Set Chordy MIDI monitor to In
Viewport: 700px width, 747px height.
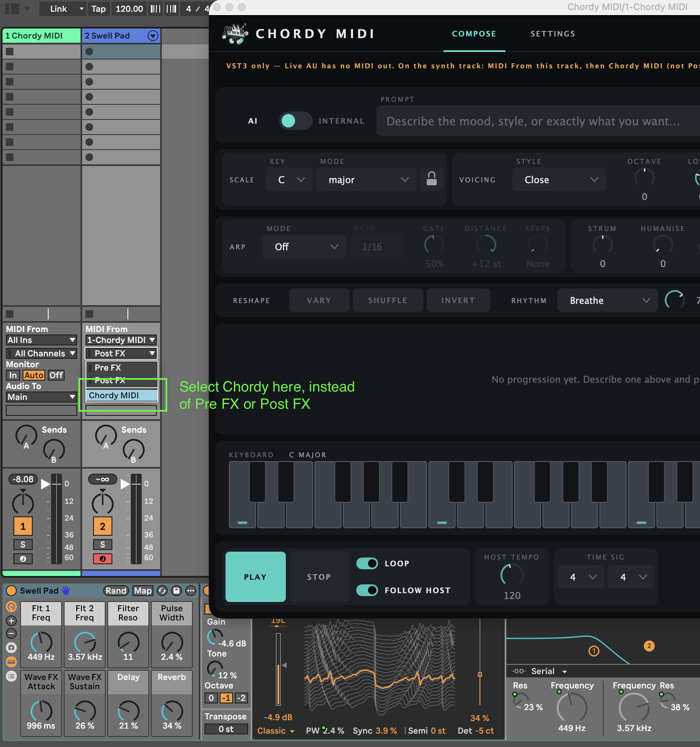[13, 375]
